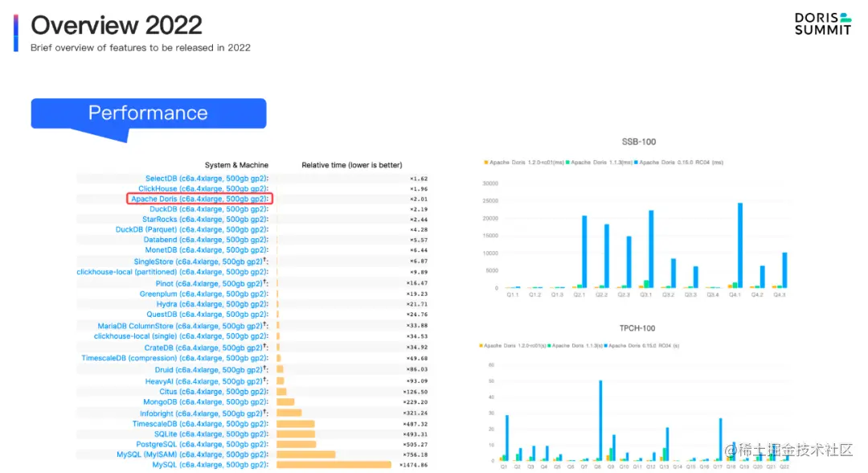868x473 pixels.
Task: Open the MariaDB ColumnStore link
Action: click(x=182, y=326)
